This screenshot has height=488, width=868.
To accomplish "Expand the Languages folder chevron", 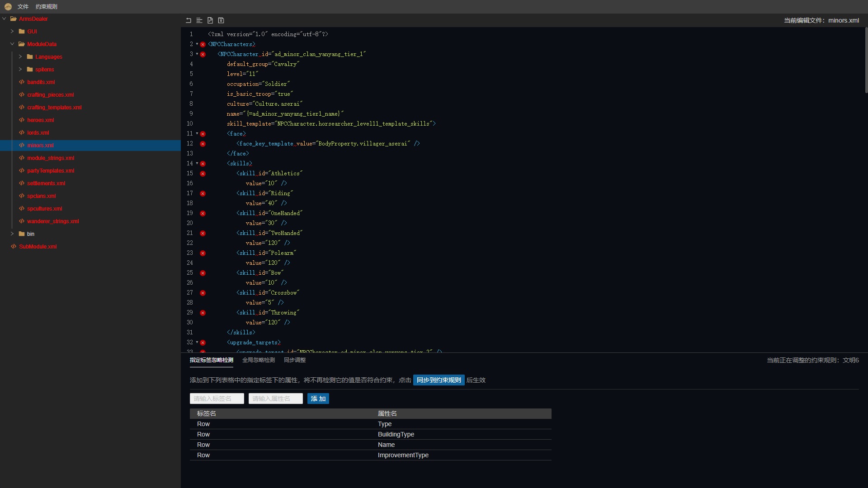I will pos(20,57).
